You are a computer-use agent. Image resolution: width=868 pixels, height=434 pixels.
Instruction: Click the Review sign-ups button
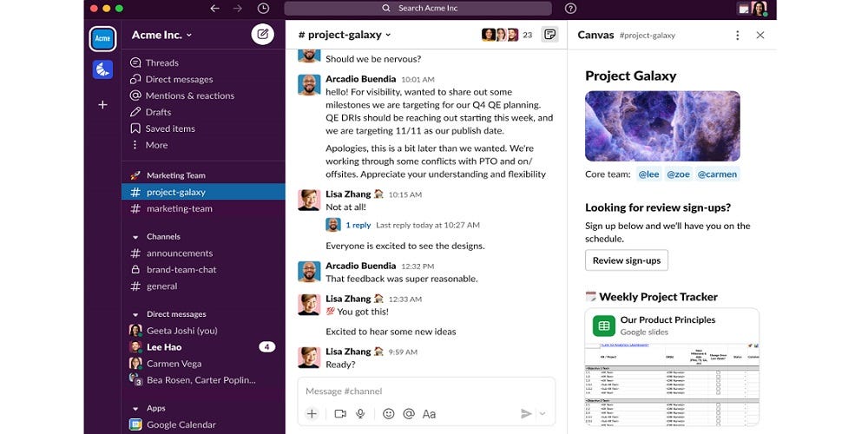pyautogui.click(x=627, y=260)
